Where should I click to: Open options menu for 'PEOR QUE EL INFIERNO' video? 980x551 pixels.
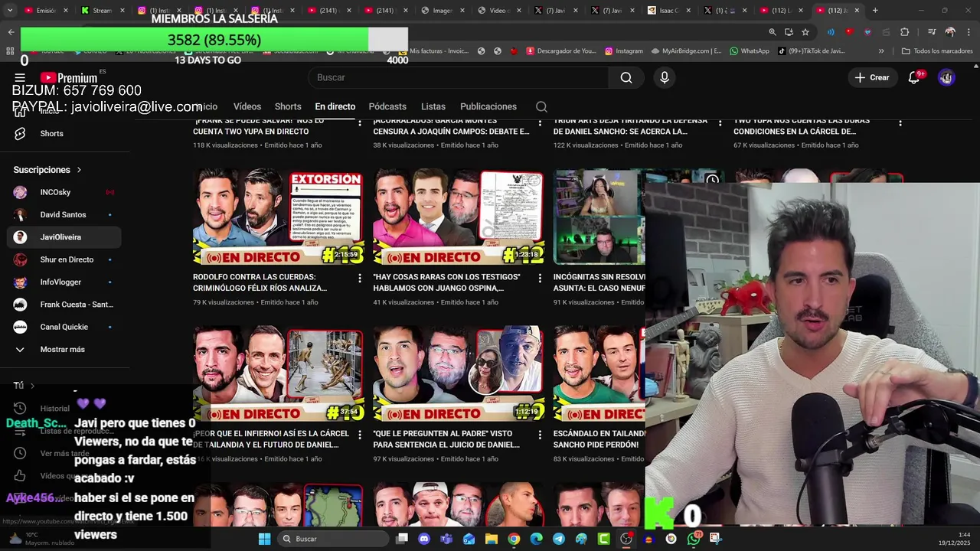point(360,435)
